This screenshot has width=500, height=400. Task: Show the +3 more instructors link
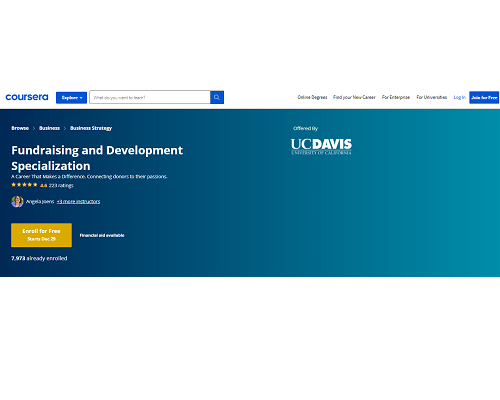pyautogui.click(x=78, y=201)
